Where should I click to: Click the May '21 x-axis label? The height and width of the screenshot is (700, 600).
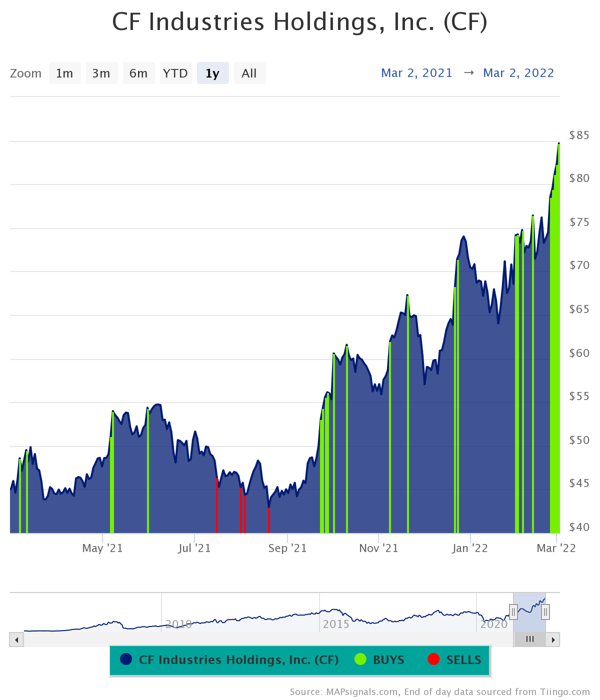click(102, 548)
